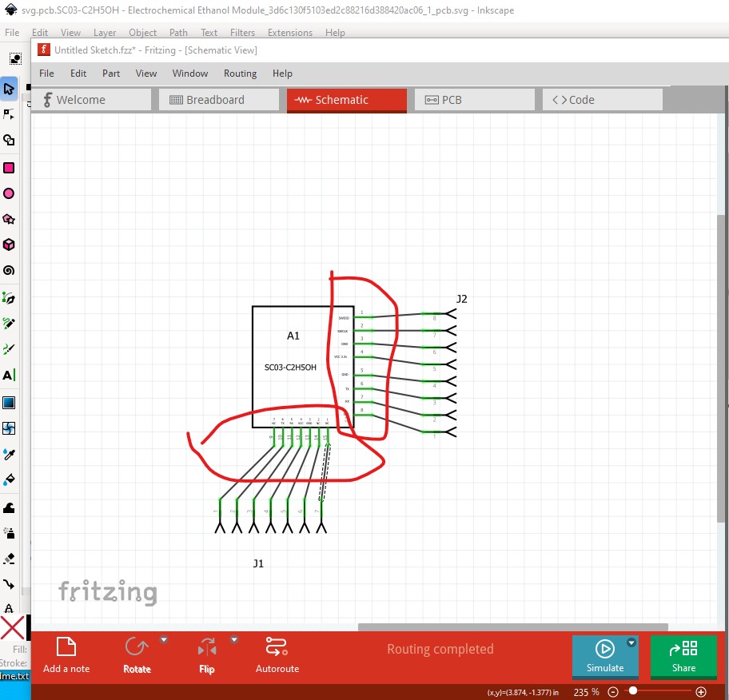Select the Inkscape Selector arrow tool
729x700 pixels.
(9, 89)
